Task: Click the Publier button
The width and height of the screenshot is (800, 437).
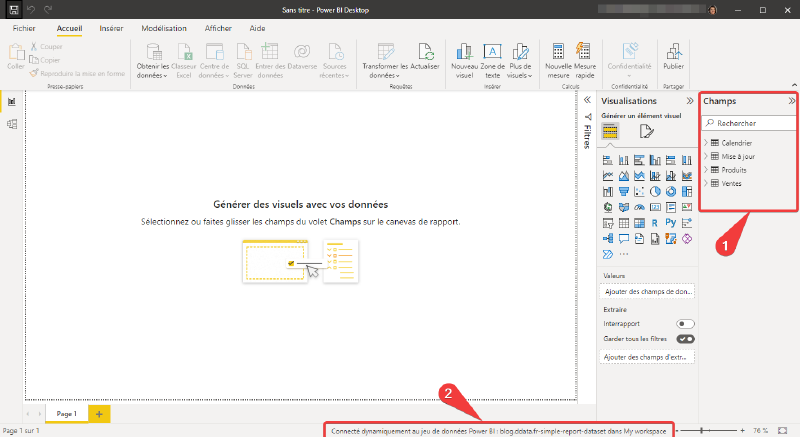Action: click(x=673, y=57)
